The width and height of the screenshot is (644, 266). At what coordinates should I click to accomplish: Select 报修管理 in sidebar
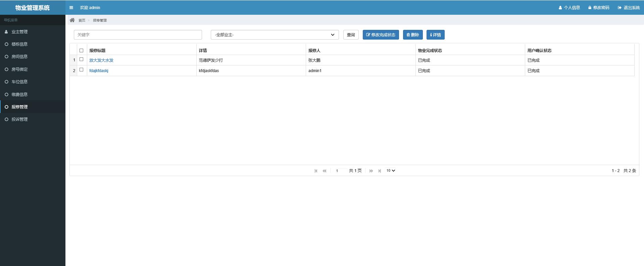[33, 107]
